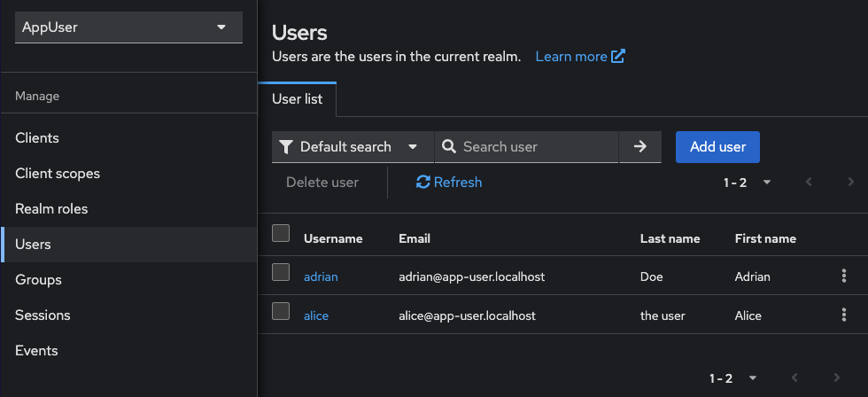Open the AppUser realm dropdown

tap(128, 27)
